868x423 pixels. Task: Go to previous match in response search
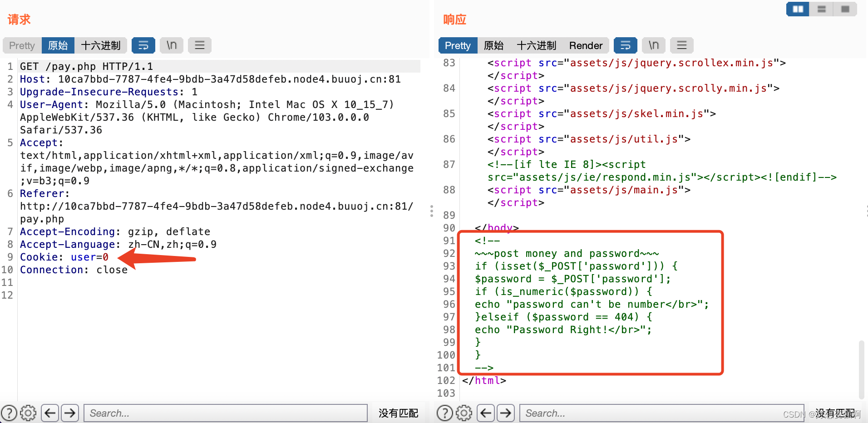click(486, 413)
